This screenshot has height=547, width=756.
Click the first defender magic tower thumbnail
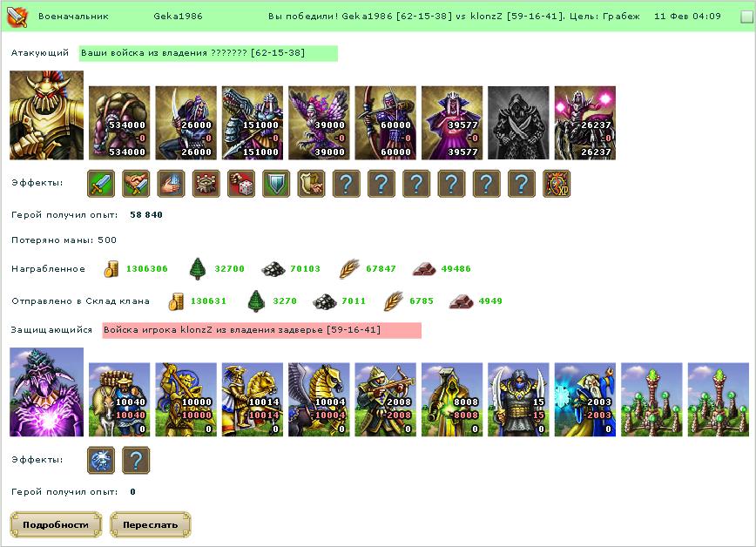(x=651, y=400)
